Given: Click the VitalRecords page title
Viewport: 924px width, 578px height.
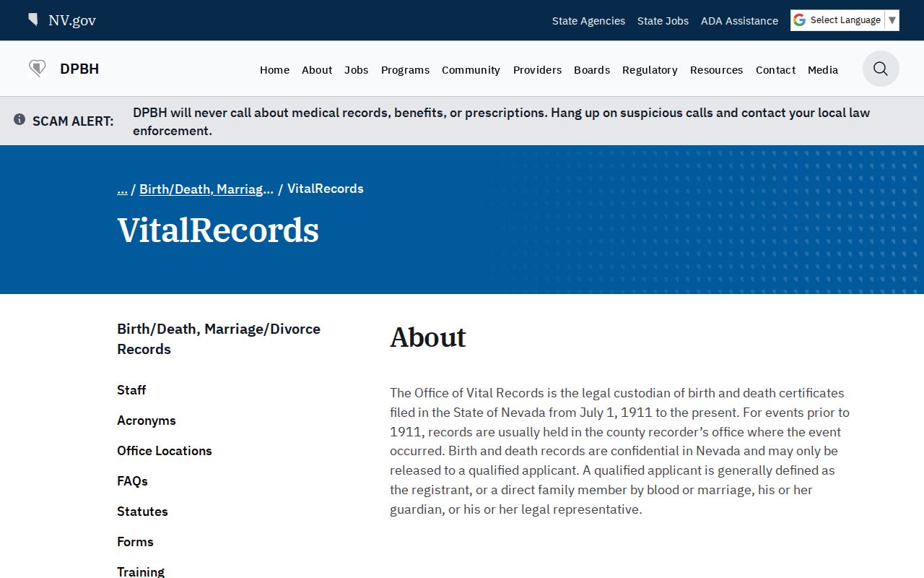Looking at the screenshot, I should pyautogui.click(x=218, y=230).
